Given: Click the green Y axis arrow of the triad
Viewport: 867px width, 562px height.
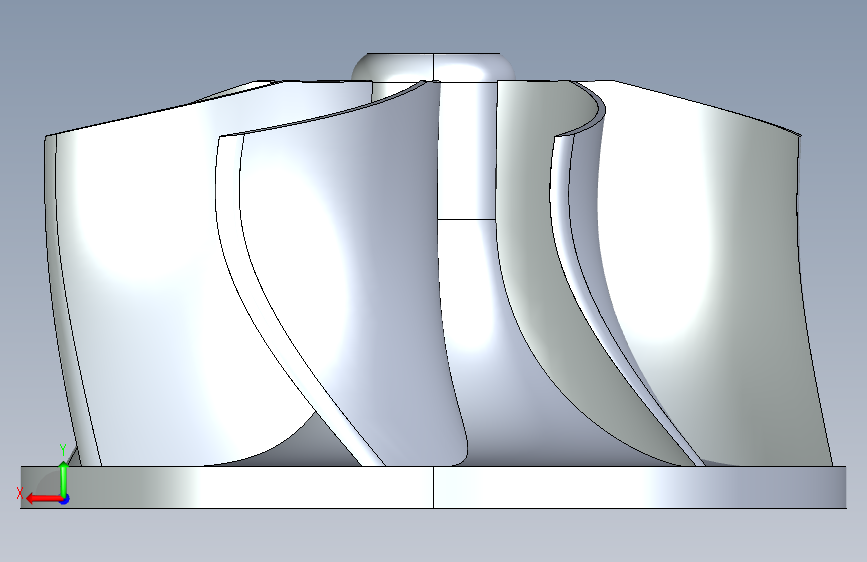Looking at the screenshot, I should (64, 478).
